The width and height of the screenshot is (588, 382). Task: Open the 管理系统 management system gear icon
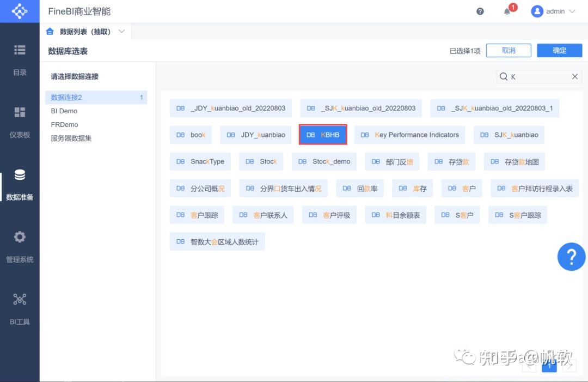(20, 237)
